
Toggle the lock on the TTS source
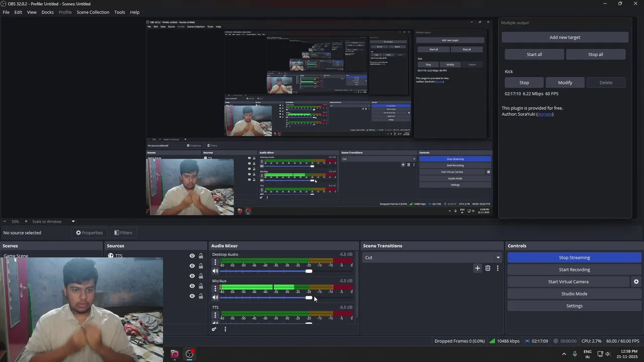[201, 256]
